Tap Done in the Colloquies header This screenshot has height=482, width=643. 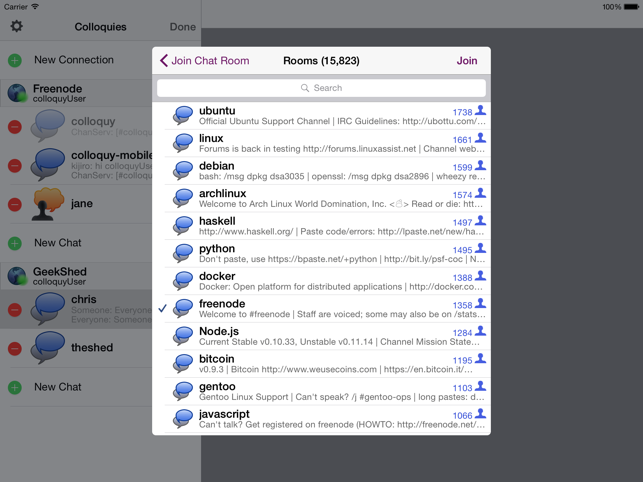(182, 27)
